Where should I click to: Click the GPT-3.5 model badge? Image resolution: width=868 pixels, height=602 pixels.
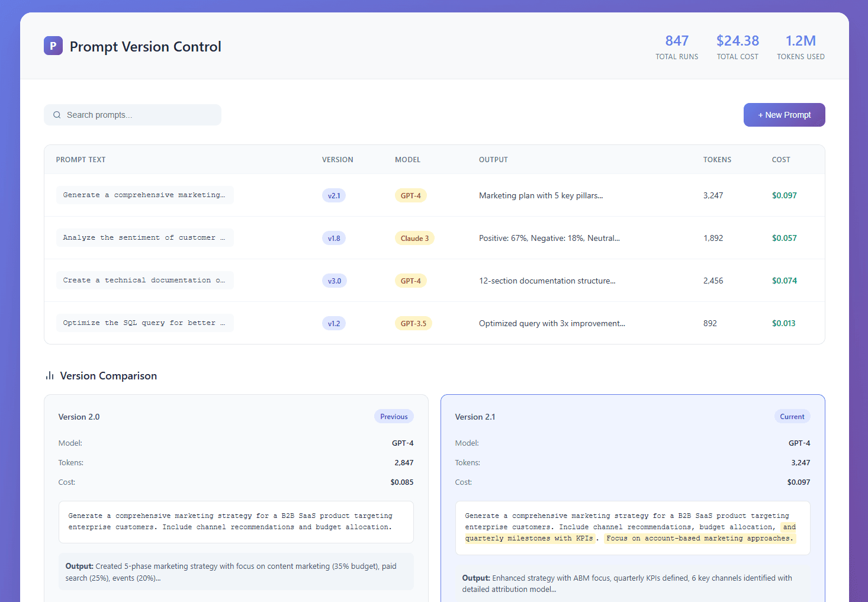[413, 323]
